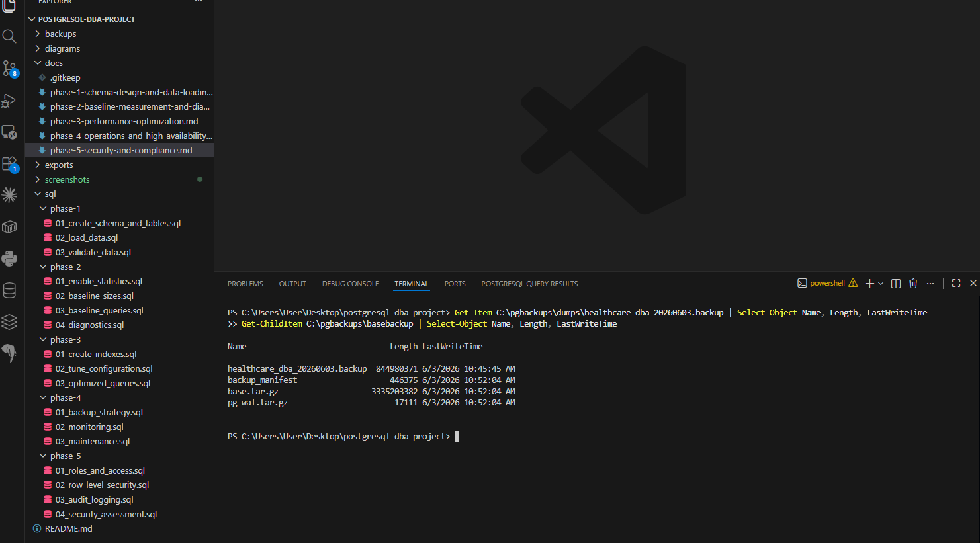
Task: Close the terminal panel
Action: click(x=973, y=283)
